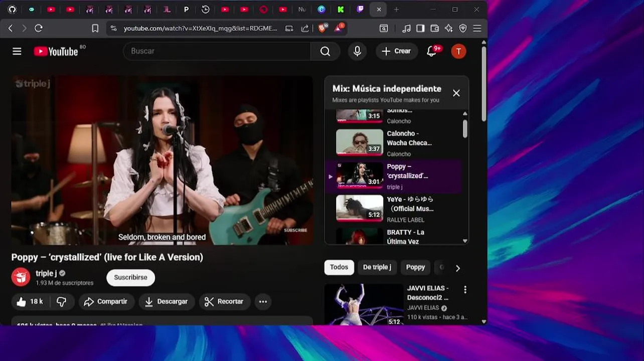
Task: Click the down arrow of recommendations scrollbar
Action: 484,321
